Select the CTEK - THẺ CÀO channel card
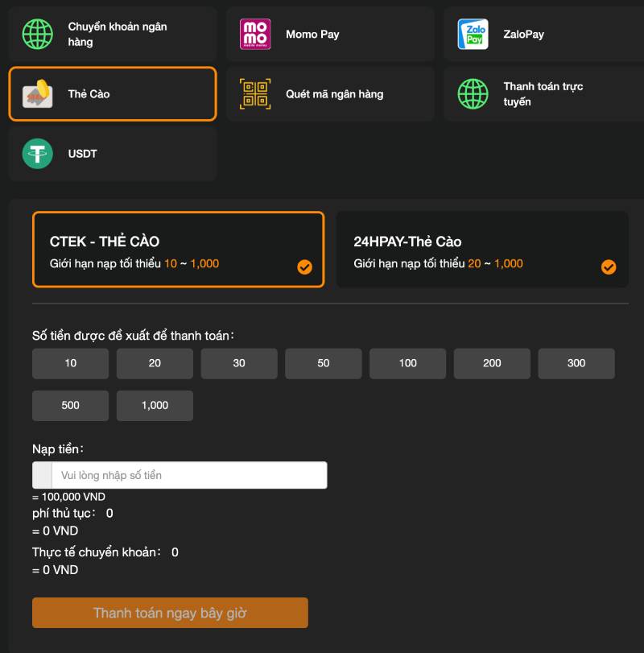Viewport: 644px width, 653px height. (x=177, y=250)
